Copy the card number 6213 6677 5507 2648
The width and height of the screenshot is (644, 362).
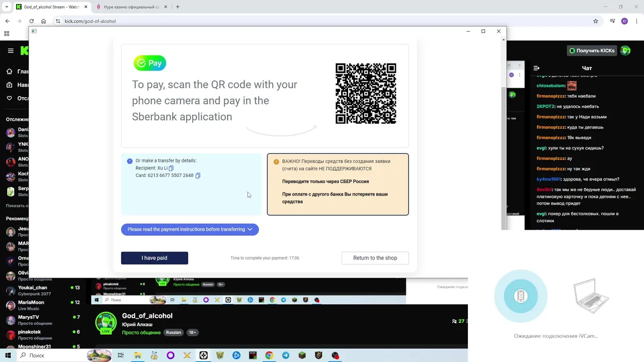198,175
